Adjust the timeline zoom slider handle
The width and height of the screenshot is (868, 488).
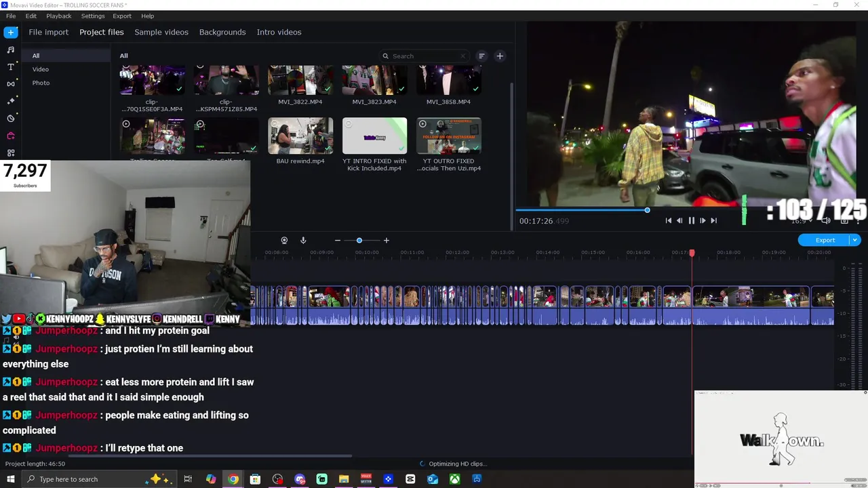[x=359, y=241]
